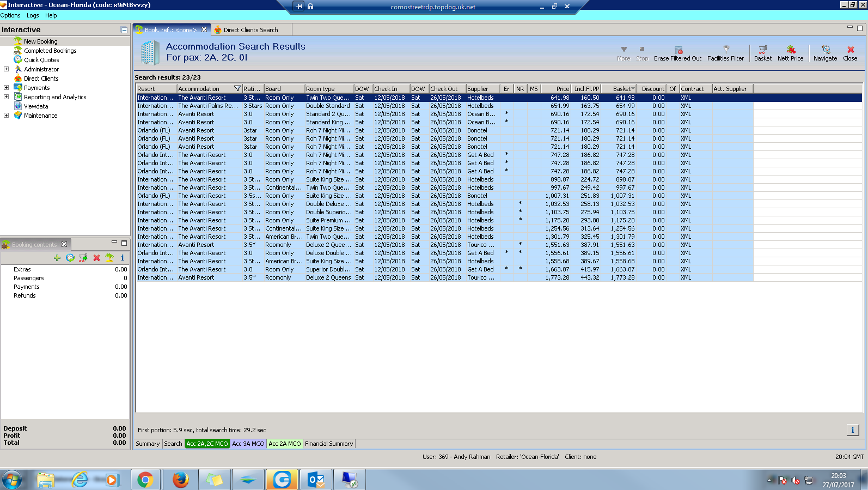Click the Erase Filtered Out icon
Screen dimensions: 868x490
click(x=678, y=50)
